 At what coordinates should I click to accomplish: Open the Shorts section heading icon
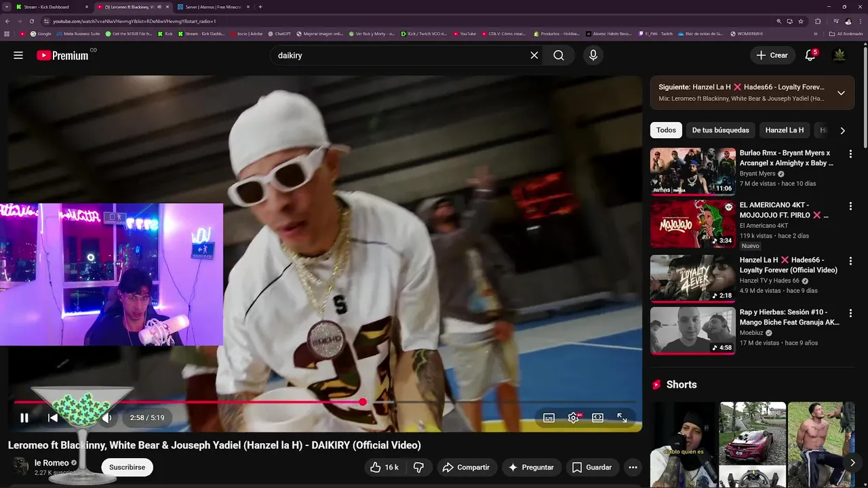[656, 384]
